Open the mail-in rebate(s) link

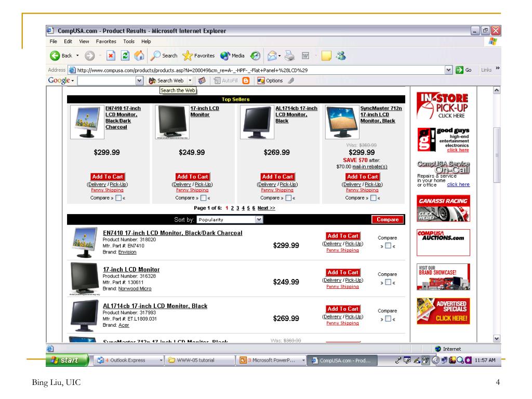(370, 167)
